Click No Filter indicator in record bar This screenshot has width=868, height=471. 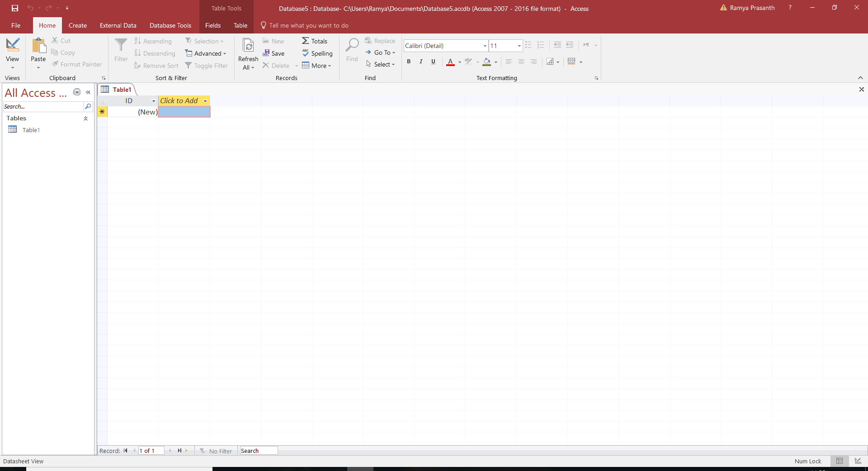click(216, 451)
